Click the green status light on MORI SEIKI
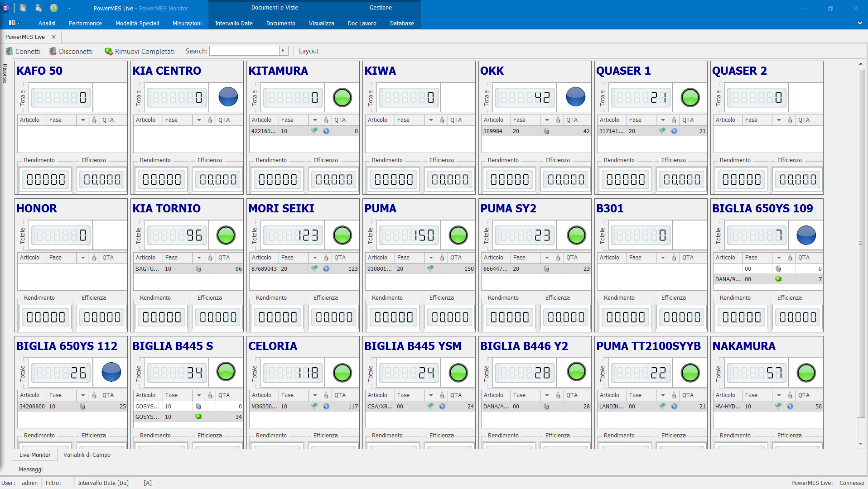The image size is (868, 489). 342,235
